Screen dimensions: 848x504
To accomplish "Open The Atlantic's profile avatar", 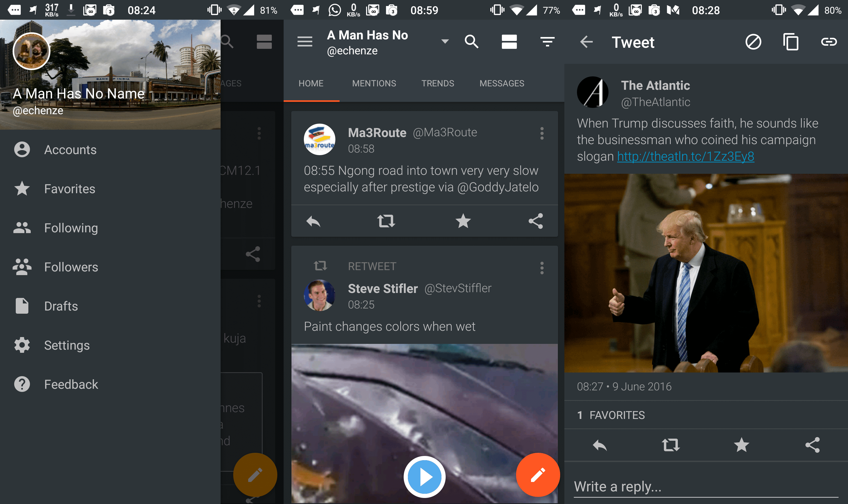I will [x=592, y=92].
